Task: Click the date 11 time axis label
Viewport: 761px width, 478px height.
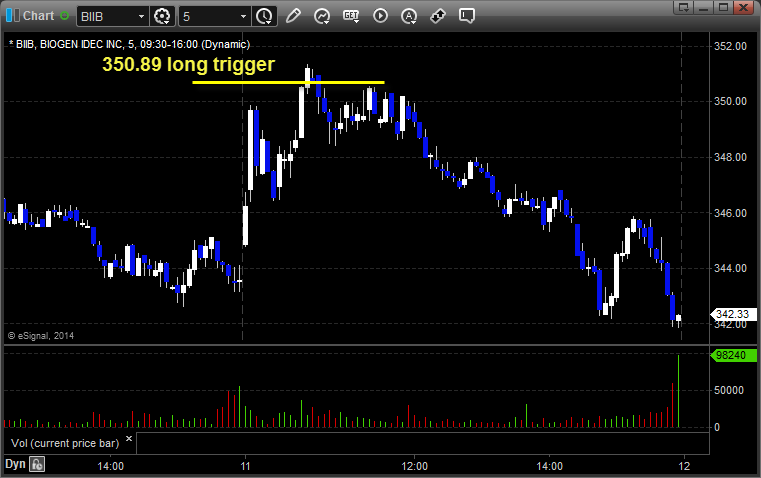Action: tap(246, 466)
